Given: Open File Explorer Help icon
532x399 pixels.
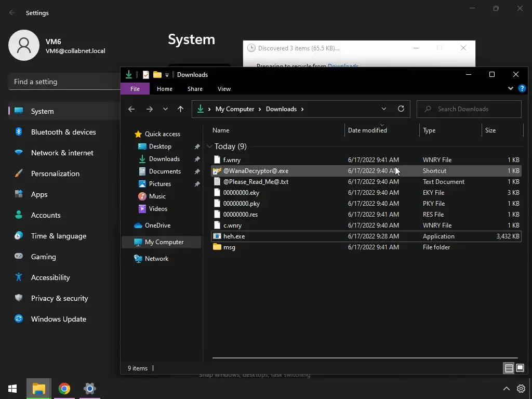Looking at the screenshot, I should pos(522,89).
